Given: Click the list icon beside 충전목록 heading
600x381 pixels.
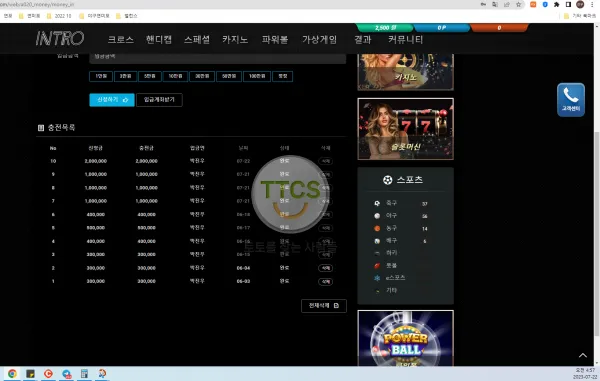Looking at the screenshot, I should [x=41, y=128].
